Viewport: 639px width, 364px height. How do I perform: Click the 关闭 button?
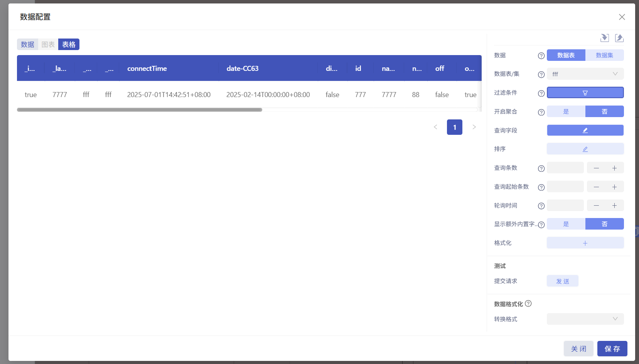578,349
